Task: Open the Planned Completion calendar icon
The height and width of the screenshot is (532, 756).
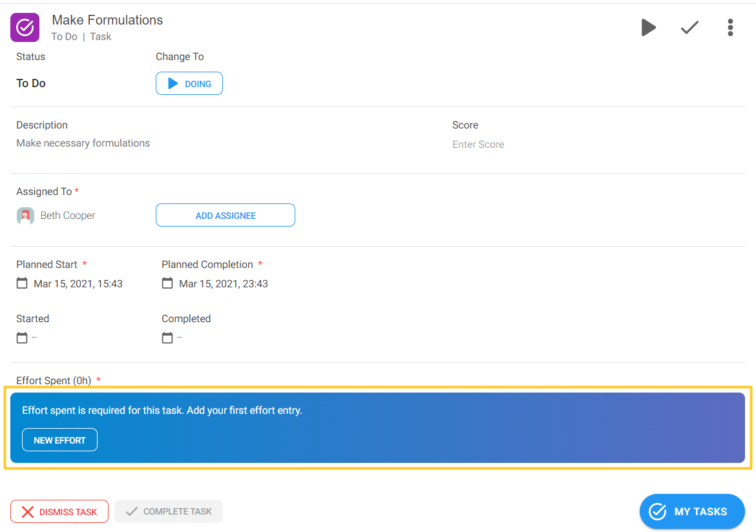Action: [x=167, y=283]
